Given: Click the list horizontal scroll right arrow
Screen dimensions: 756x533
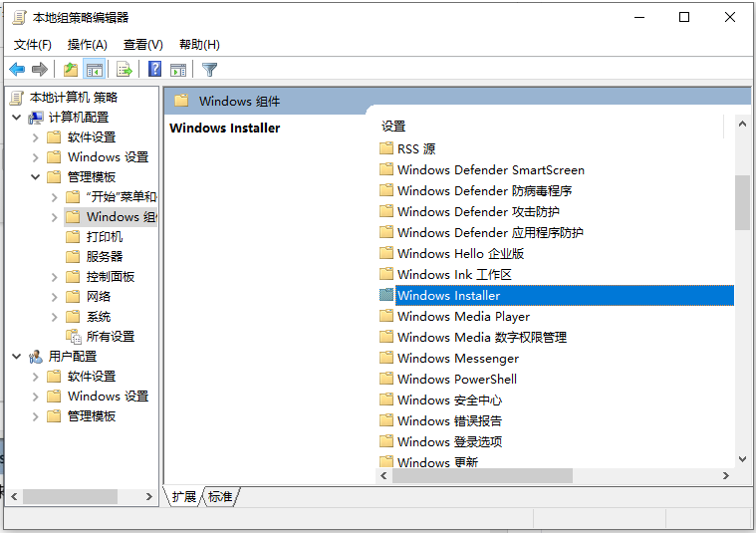Looking at the screenshot, I should pos(726,475).
